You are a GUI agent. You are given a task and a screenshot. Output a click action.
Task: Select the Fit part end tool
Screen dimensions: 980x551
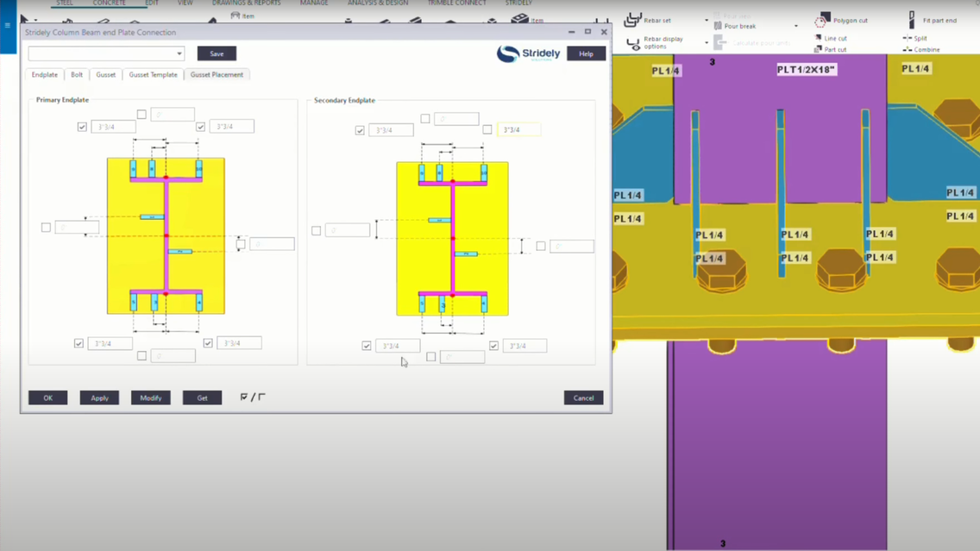940,20
